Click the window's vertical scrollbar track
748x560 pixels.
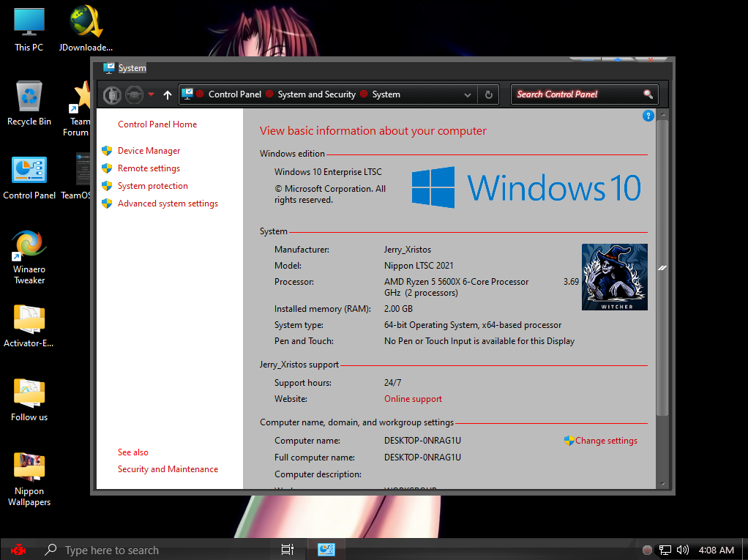(662, 447)
